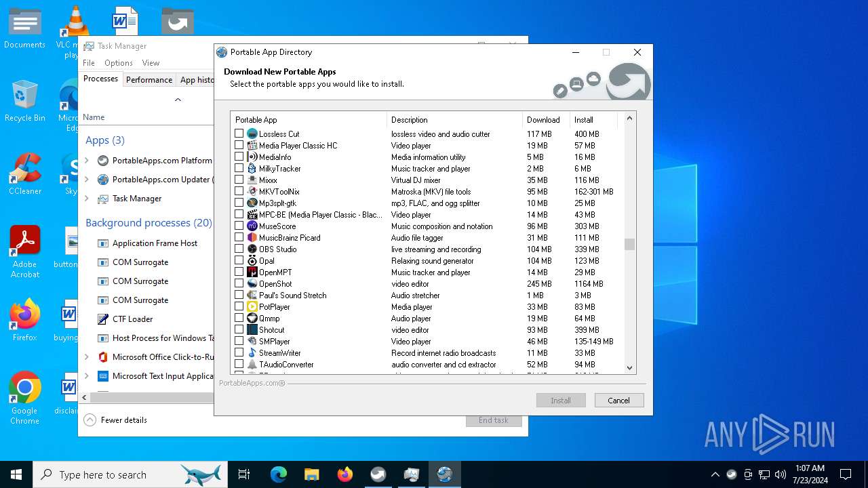
Task: Click the StreamWriter app icon
Action: 252,352
